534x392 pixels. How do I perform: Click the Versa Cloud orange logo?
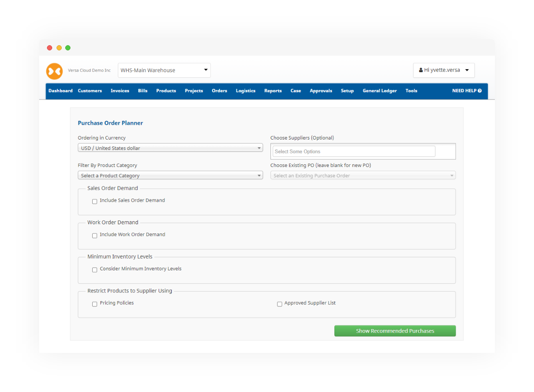[54, 71]
